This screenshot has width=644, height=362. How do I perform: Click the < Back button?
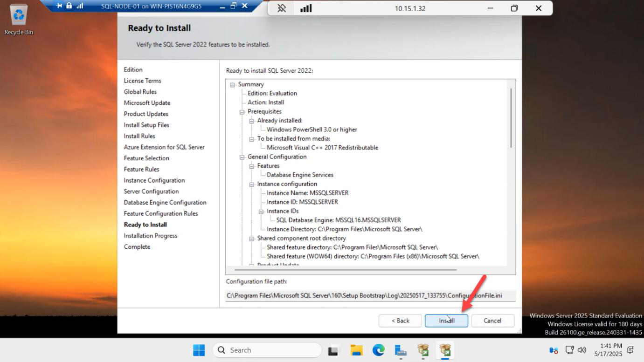tap(400, 321)
